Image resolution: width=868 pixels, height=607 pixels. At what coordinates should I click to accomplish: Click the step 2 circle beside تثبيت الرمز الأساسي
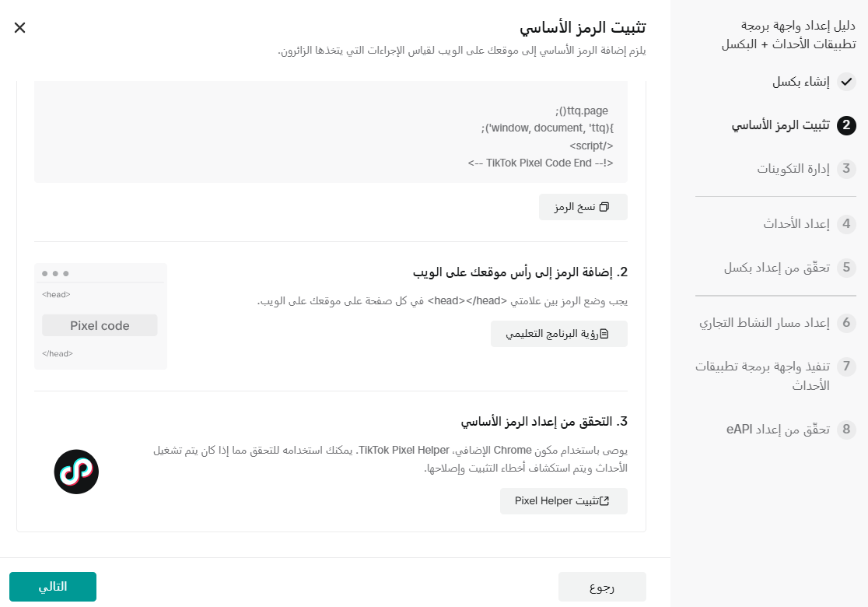[848, 125]
